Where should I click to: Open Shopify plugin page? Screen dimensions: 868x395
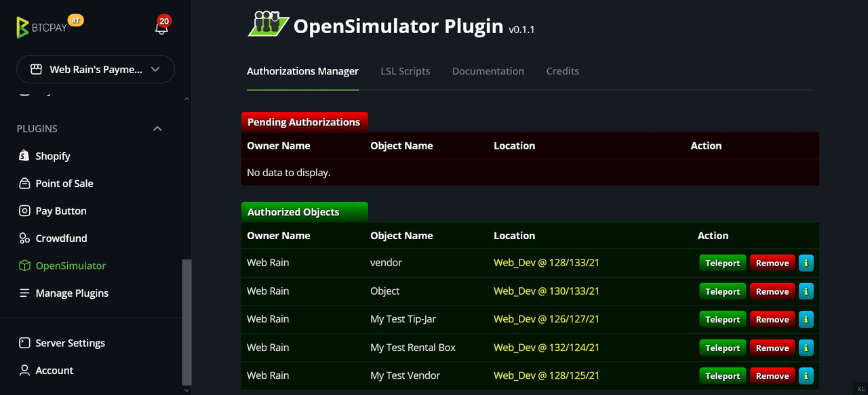pos(53,156)
